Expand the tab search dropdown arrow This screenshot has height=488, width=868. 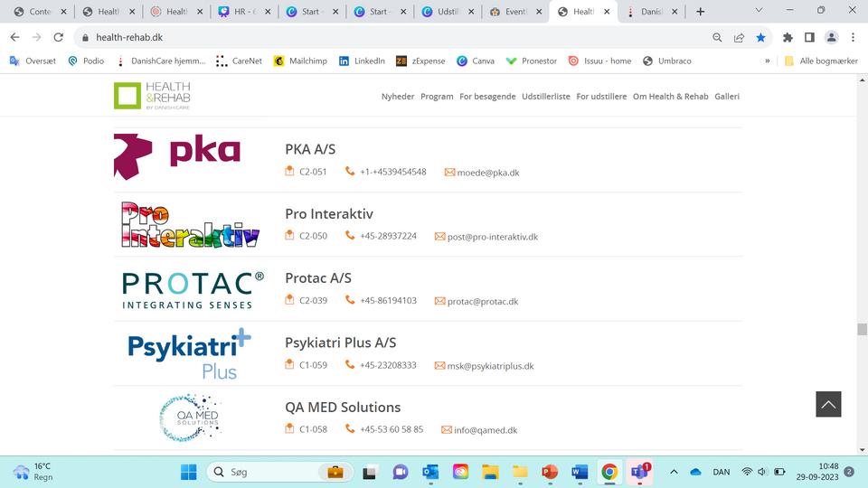point(759,11)
